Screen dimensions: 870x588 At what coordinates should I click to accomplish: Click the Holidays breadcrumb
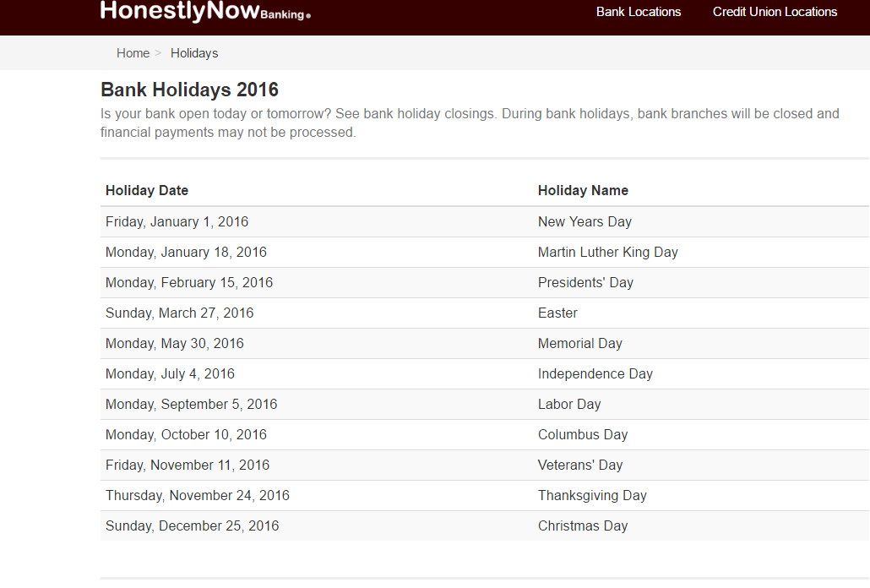pos(194,53)
